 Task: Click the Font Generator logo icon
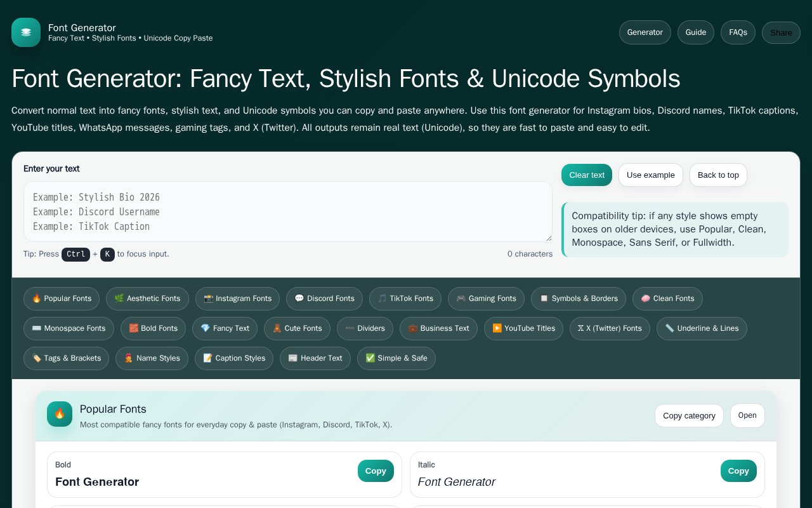point(26,32)
